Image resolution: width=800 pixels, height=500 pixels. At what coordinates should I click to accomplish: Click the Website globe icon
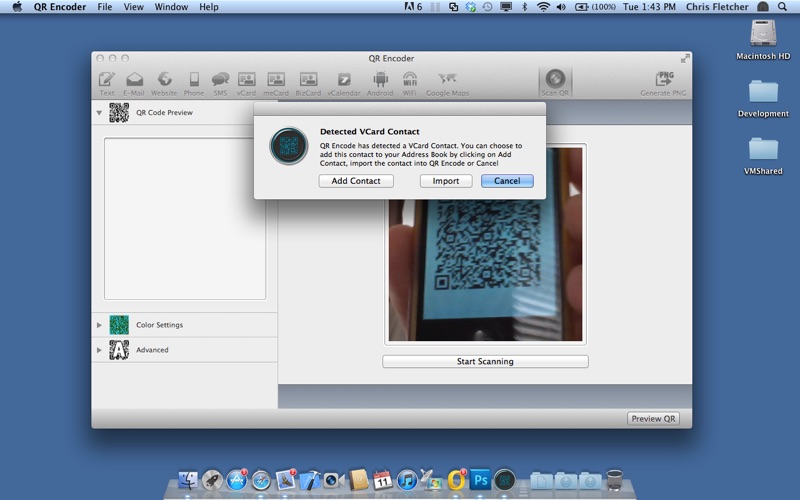pos(164,80)
